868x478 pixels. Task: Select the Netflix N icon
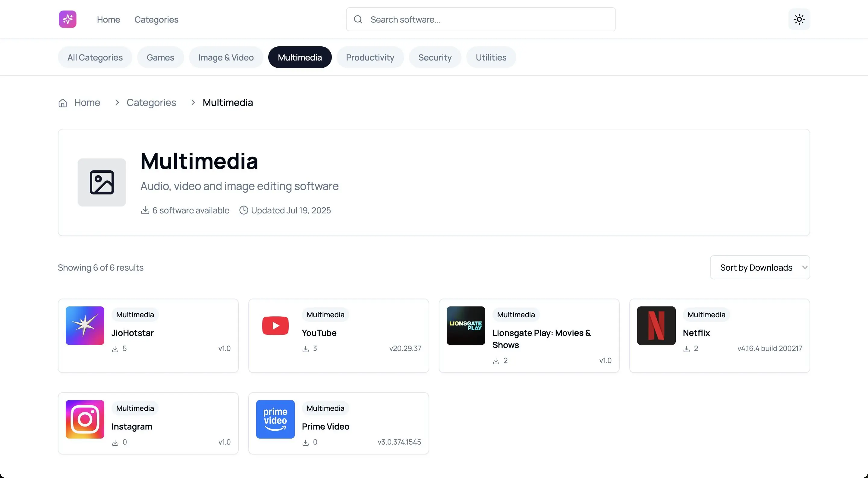pyautogui.click(x=656, y=325)
